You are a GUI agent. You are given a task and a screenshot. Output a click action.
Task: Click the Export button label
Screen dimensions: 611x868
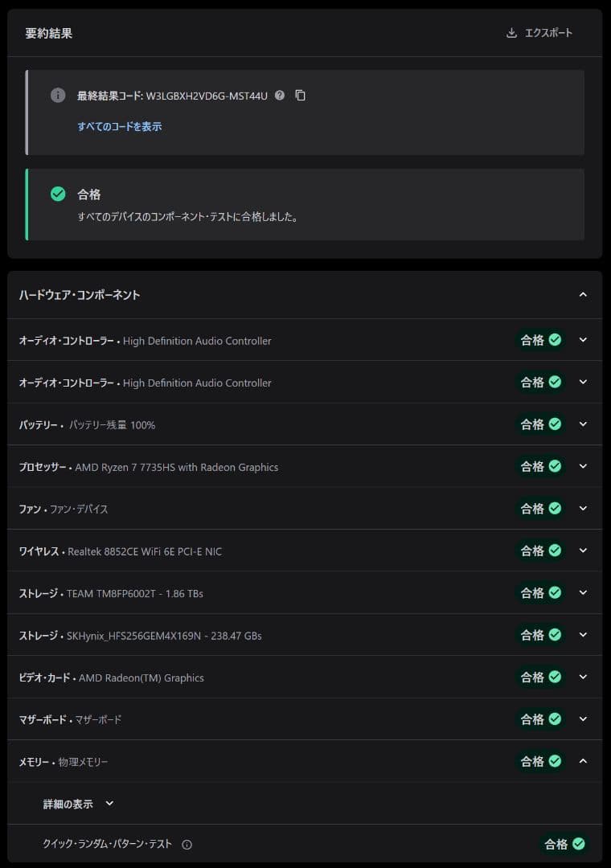pyautogui.click(x=548, y=33)
